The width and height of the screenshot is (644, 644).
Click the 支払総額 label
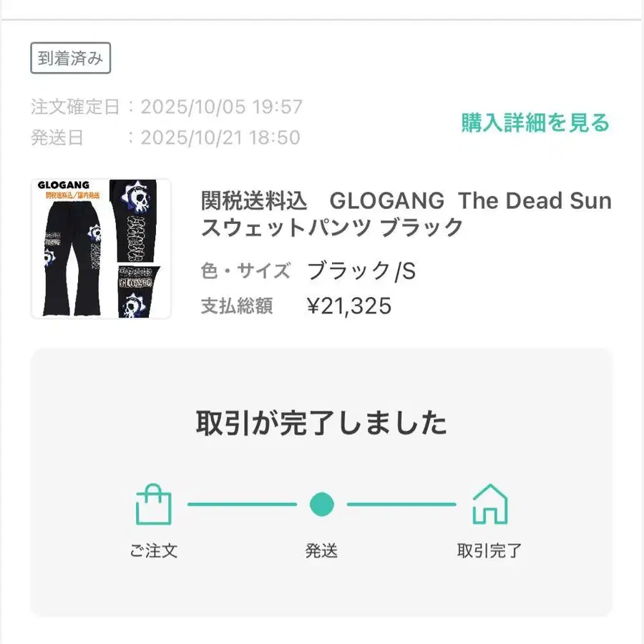(237, 306)
